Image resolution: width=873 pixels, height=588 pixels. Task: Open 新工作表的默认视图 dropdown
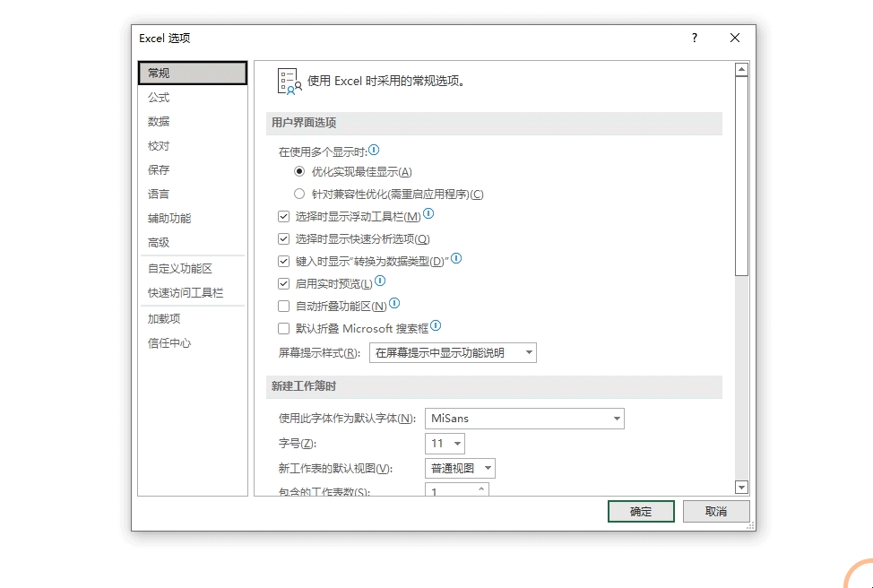pyautogui.click(x=460, y=468)
